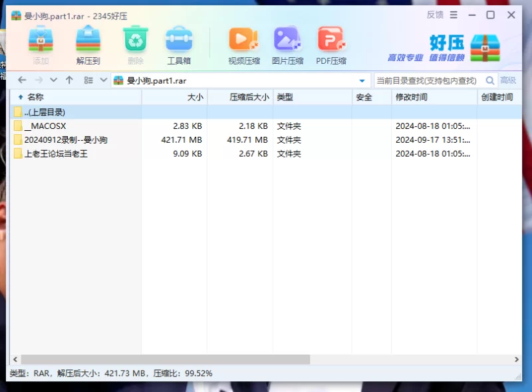Viewport: 532px width, 392px height.
Task: Go up one directory level arrow
Action: (69, 80)
